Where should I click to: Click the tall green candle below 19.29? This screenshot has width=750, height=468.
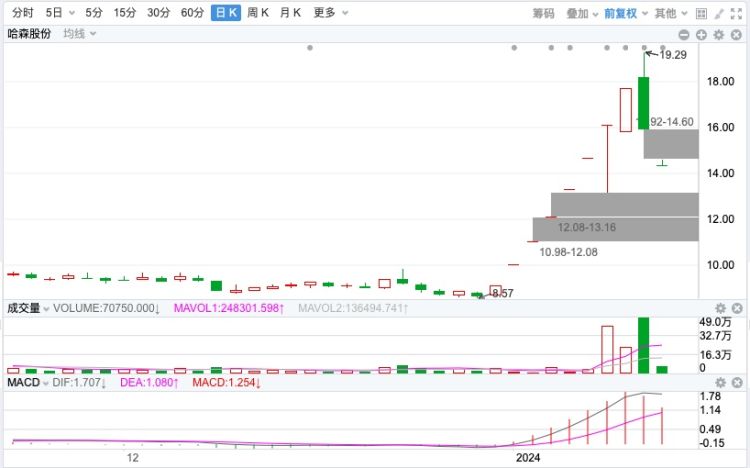644,103
